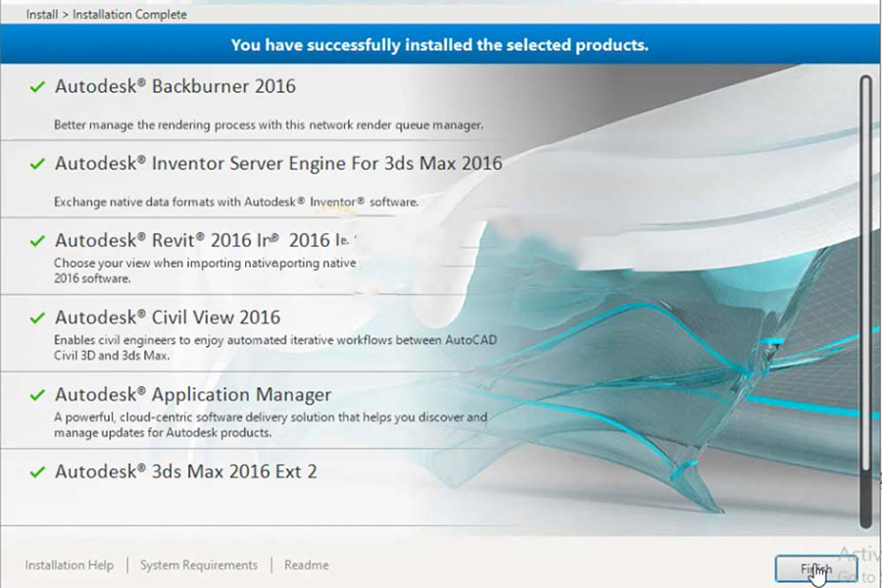Viewport: 882px width, 588px height.
Task: Select the Autodesk Backburner 2016 title
Action: click(x=175, y=86)
